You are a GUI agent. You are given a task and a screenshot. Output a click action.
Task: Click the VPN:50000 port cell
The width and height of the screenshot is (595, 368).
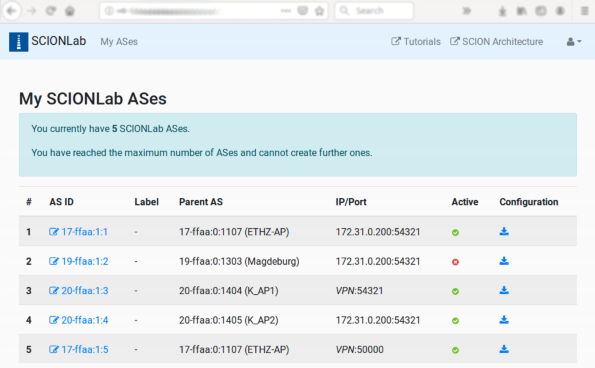(359, 349)
